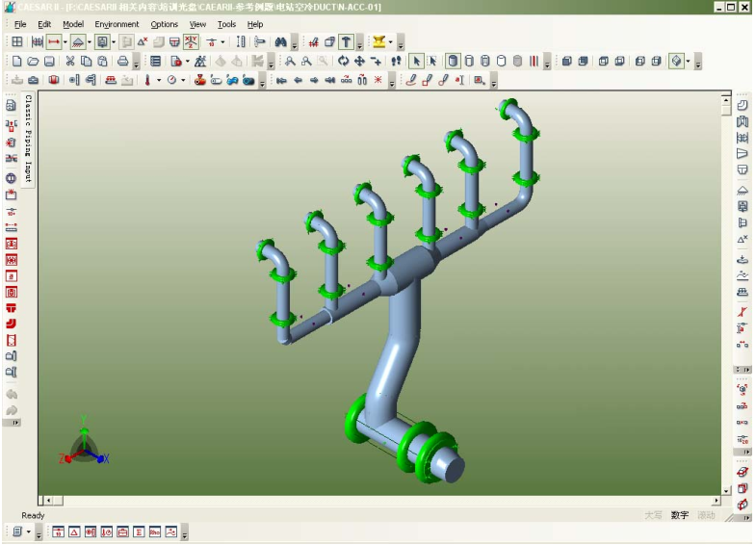Open the Environment menu
The height and width of the screenshot is (545, 756).
(117, 24)
